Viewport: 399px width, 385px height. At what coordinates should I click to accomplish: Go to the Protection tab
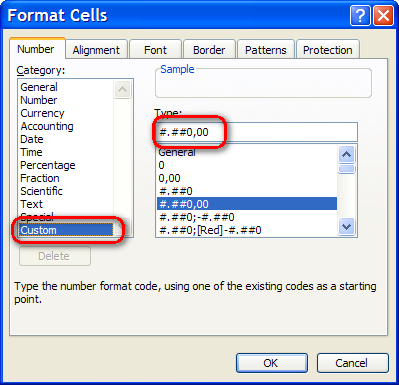pyautogui.click(x=328, y=50)
